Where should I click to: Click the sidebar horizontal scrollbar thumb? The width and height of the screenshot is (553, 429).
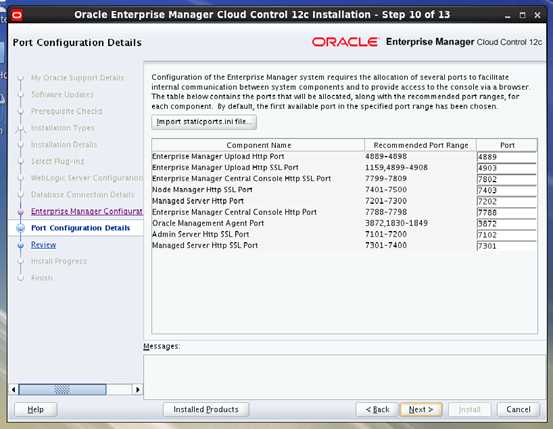[x=62, y=389]
